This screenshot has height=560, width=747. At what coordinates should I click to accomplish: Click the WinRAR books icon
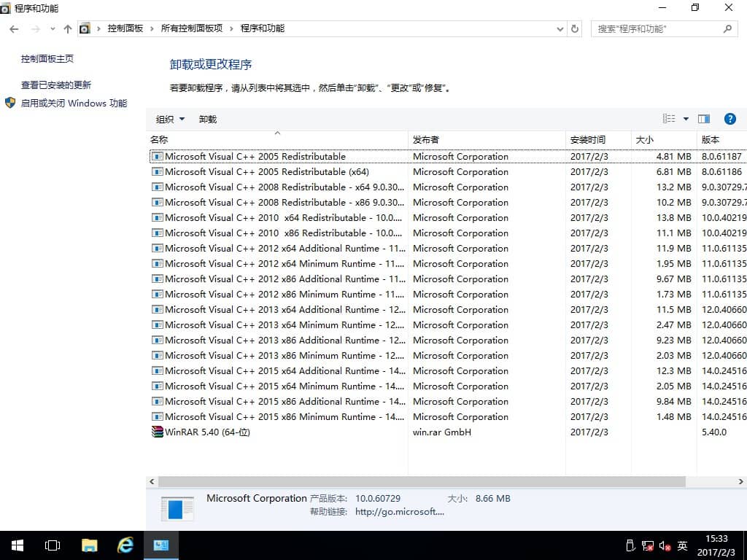(158, 432)
